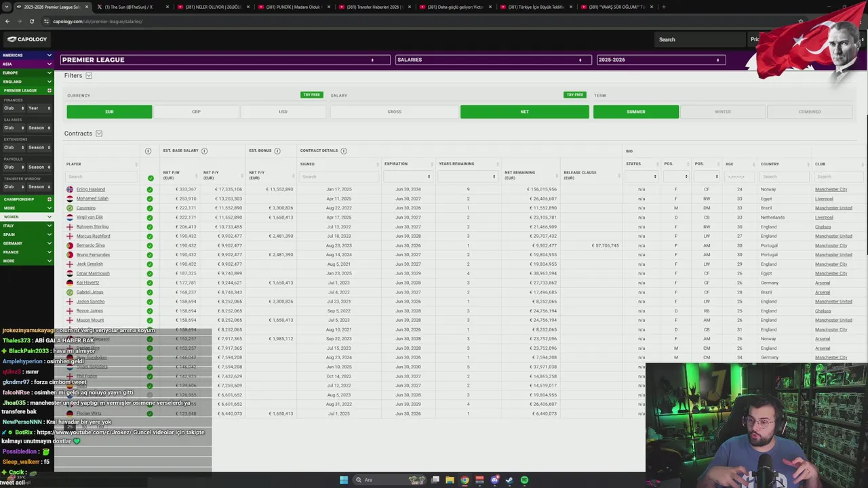Select GBP currency
This screenshot has height=488, width=868.
(196, 112)
